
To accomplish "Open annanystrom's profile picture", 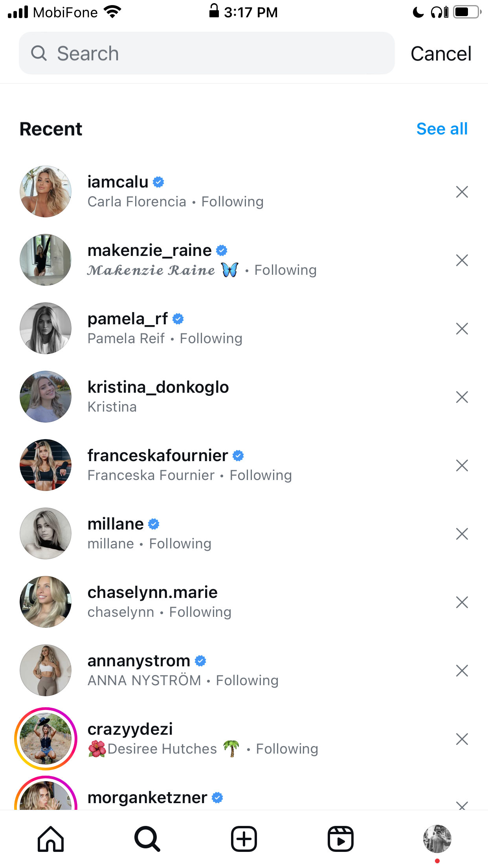I will (46, 670).
